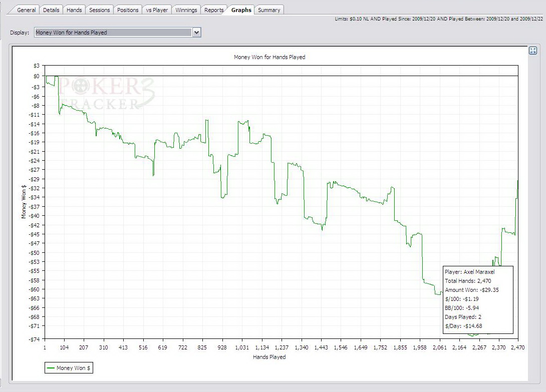Screen dimensions: 546x392
Task: Switch to the vs Player tab
Action: (157, 10)
